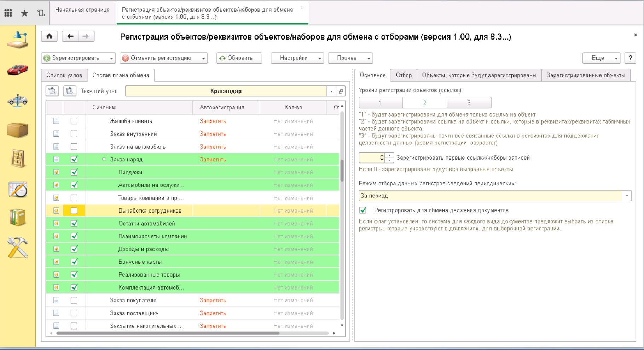
Task: Click the back arrow navigation button
Action: click(70, 36)
